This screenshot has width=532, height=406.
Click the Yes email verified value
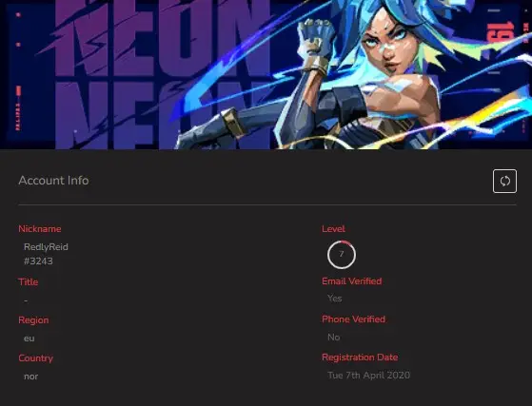pyautogui.click(x=335, y=299)
